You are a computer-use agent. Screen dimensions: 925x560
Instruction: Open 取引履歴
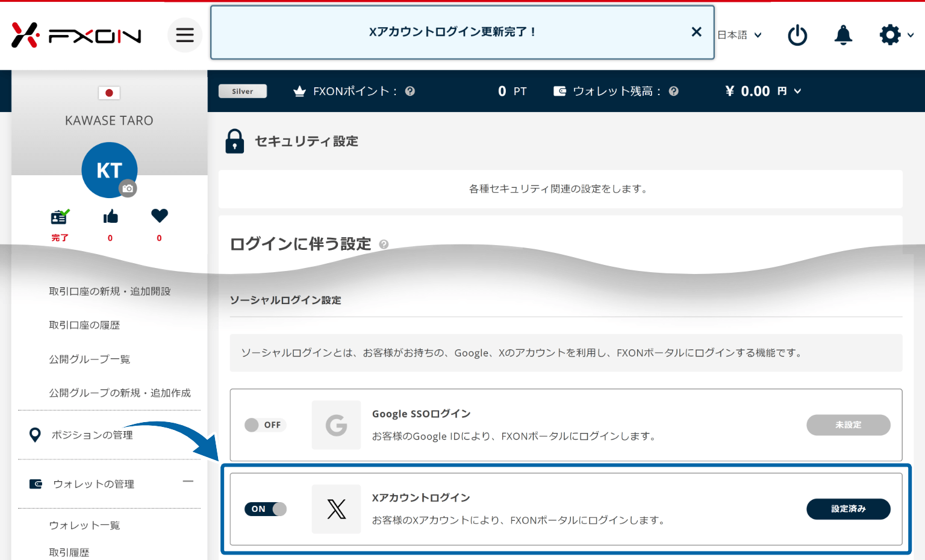coord(69,552)
